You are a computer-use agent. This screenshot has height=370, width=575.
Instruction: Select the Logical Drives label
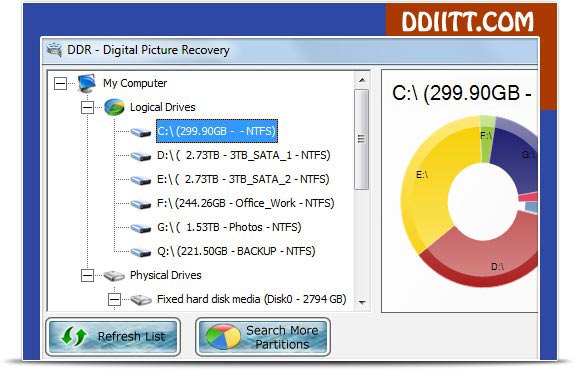(x=162, y=107)
